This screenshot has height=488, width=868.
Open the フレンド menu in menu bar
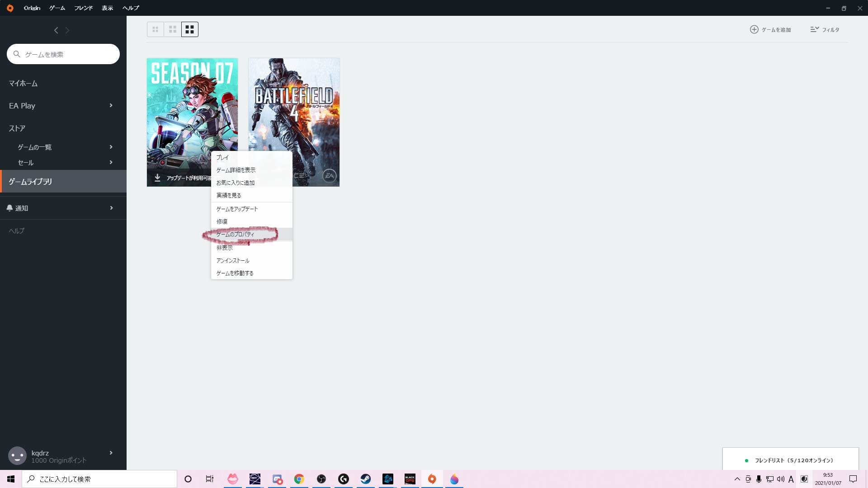pos(84,8)
